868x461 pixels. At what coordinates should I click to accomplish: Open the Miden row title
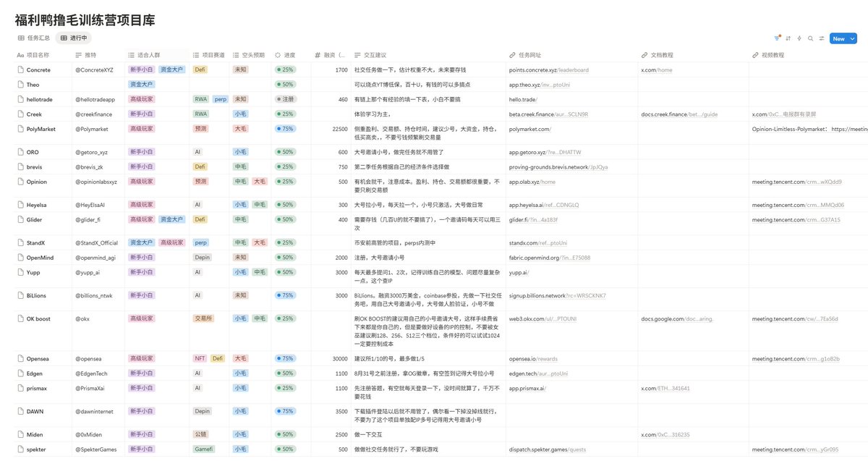[36, 434]
